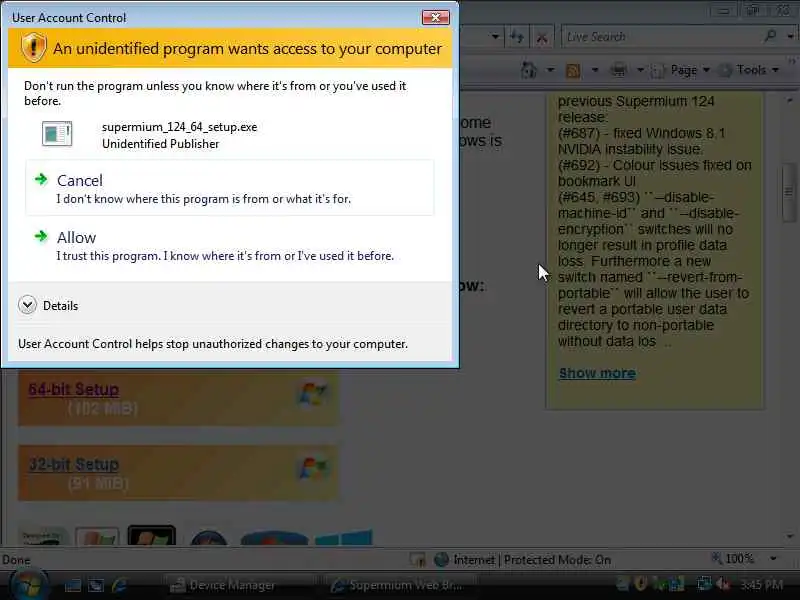Open the Live Search provider dropdown arrow
800x600 pixels.
point(790,37)
